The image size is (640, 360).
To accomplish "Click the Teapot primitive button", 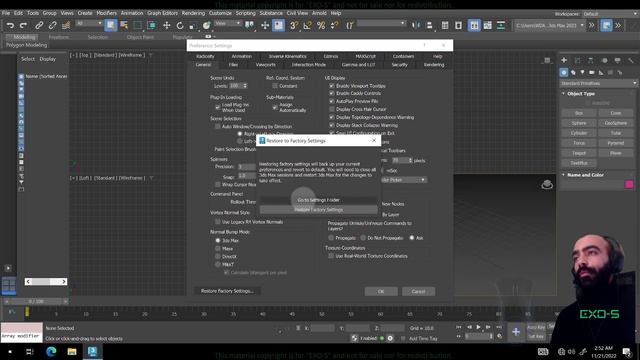I will pyautogui.click(x=579, y=153).
